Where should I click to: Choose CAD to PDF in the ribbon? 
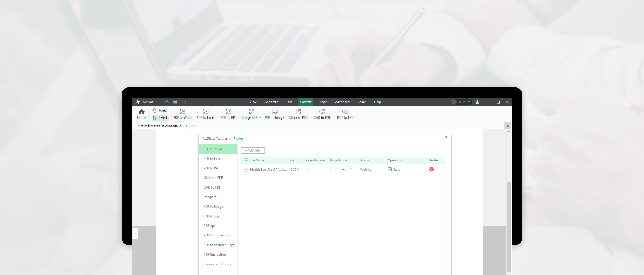[322, 114]
